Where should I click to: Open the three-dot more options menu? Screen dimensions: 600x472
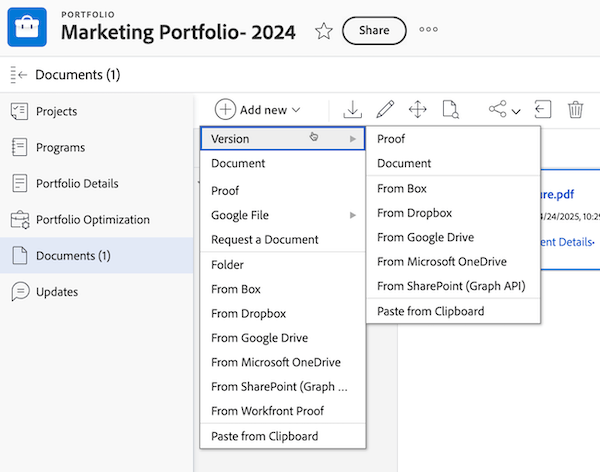[x=429, y=30]
